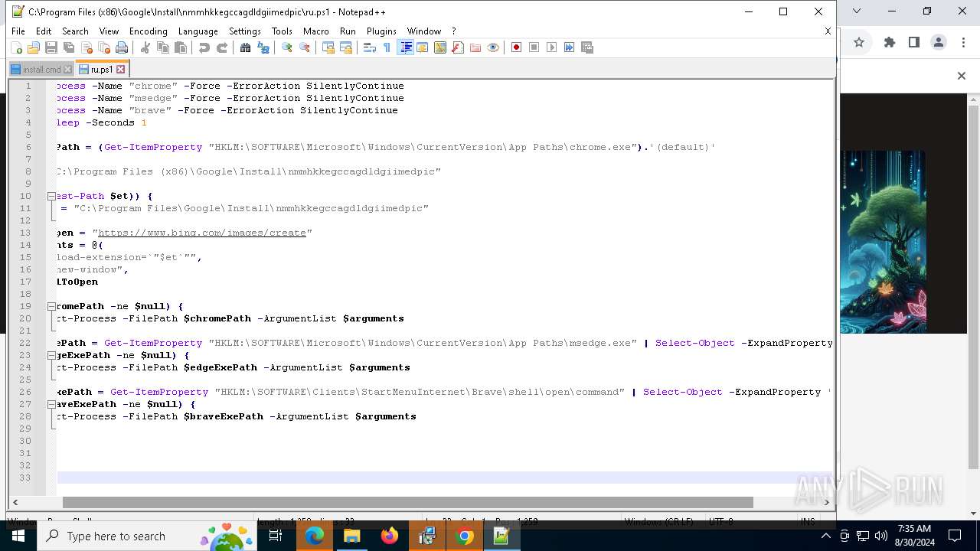Click the Save recorded macro icon
Image resolution: width=980 pixels, height=551 pixels.
tap(587, 47)
